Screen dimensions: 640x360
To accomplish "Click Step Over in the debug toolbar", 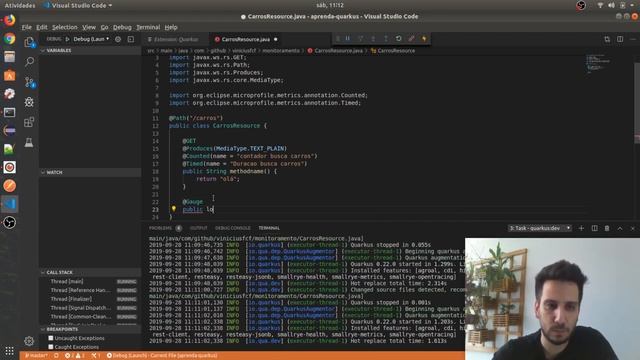I will 360,38.
